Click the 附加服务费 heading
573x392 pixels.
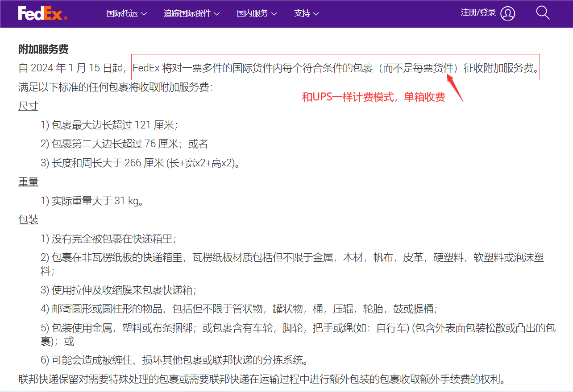pos(43,50)
